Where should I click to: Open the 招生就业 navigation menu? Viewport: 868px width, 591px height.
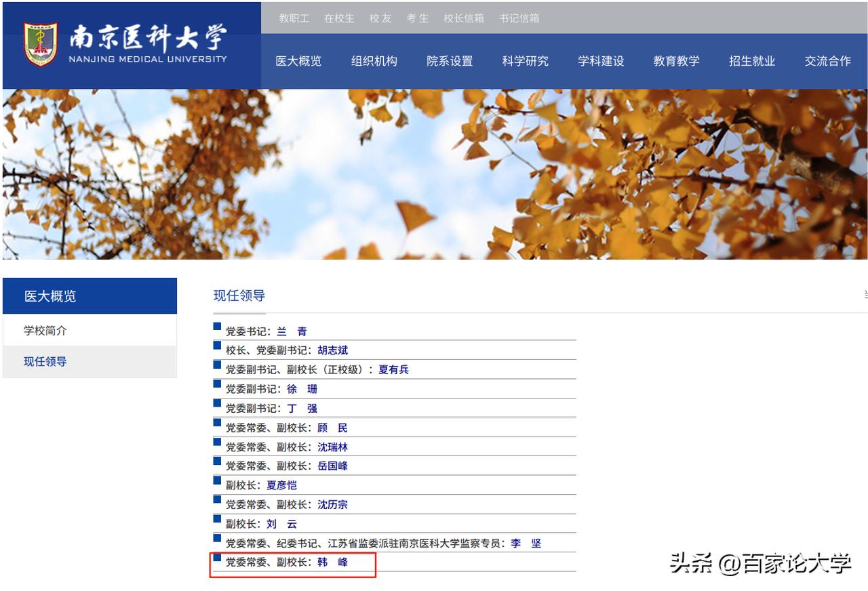point(751,60)
